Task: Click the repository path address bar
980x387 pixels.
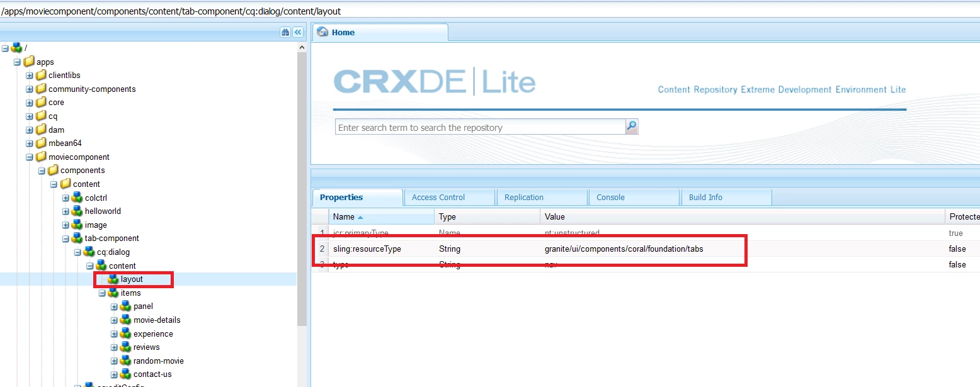Action: coord(490,11)
